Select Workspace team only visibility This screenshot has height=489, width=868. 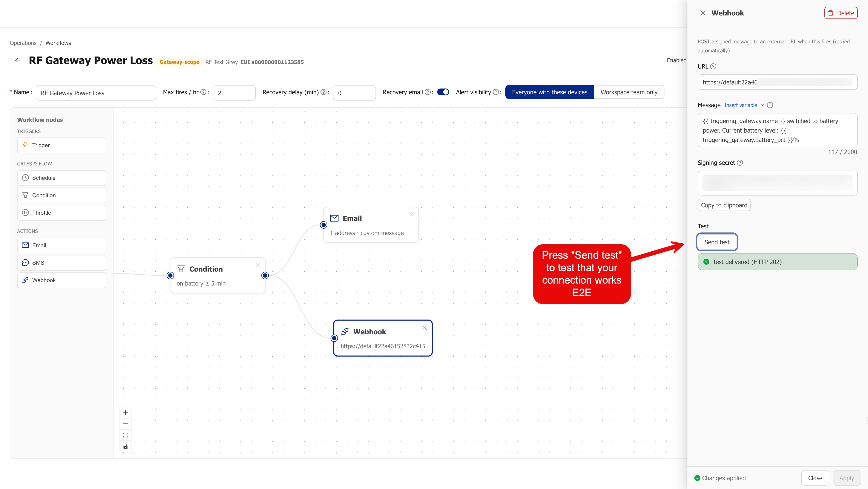(629, 92)
